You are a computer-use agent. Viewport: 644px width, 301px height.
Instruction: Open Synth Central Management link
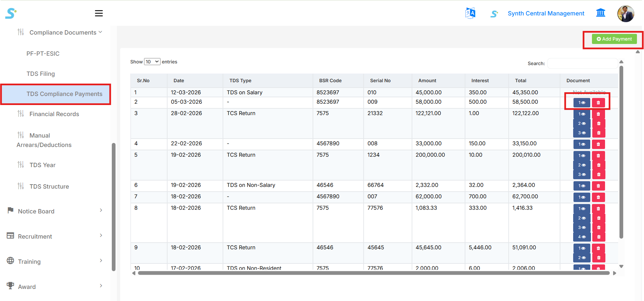click(x=546, y=13)
